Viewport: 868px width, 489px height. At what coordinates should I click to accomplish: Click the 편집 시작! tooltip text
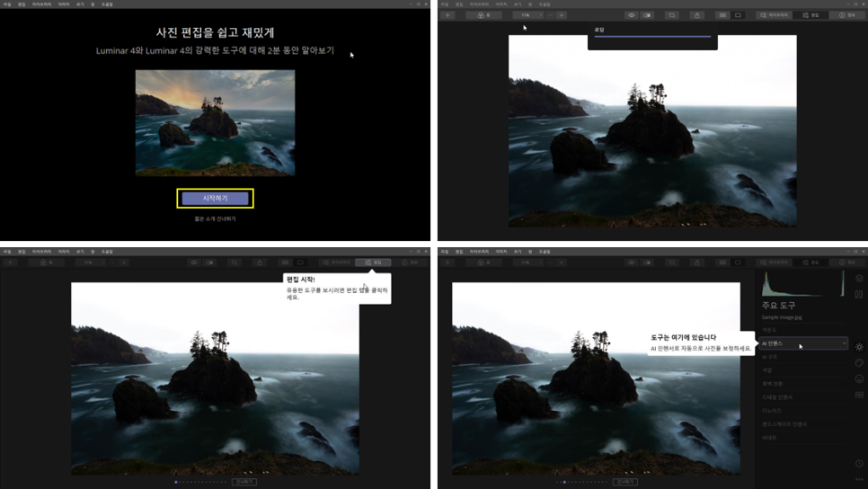pyautogui.click(x=301, y=280)
